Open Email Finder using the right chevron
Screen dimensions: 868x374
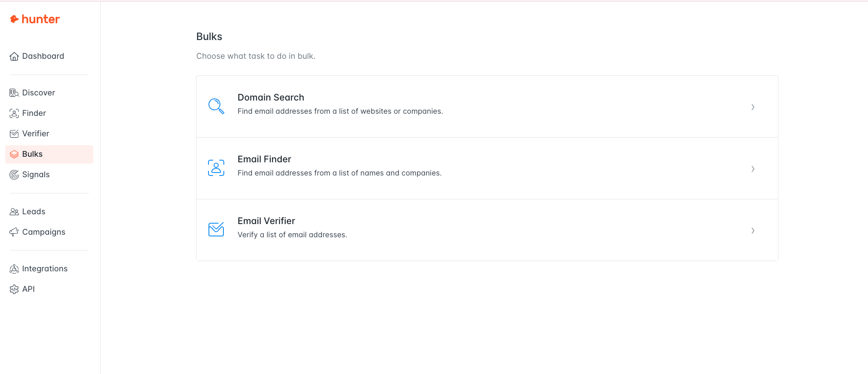coord(753,169)
